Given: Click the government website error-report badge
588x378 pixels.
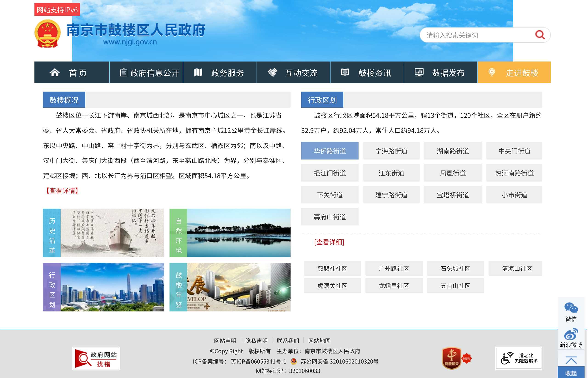Looking at the screenshot, I should point(96,359).
